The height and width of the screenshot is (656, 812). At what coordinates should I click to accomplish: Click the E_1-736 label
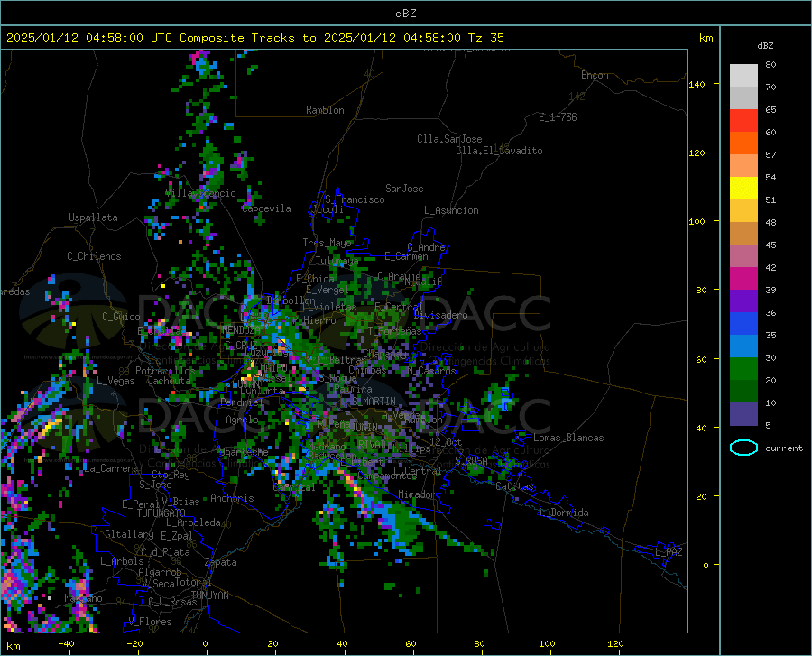(558, 117)
